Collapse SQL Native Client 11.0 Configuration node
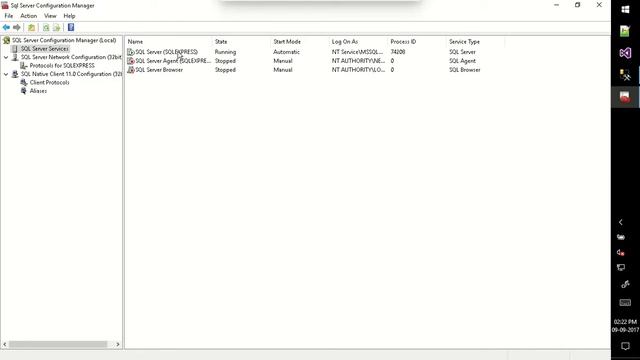Image resolution: width=640 pixels, height=360 pixels. [x=6, y=74]
